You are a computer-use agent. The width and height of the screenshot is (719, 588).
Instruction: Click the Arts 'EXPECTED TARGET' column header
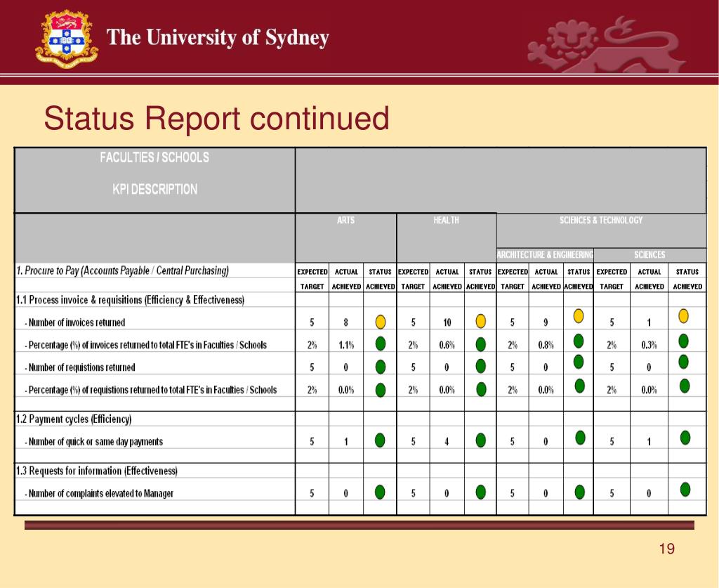pos(312,279)
